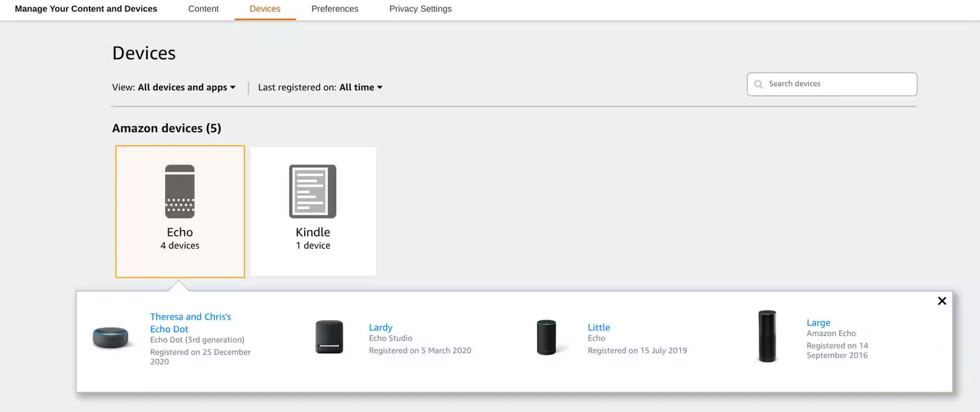Expand the View: All devices and apps dropdown
Image resolution: width=980 pixels, height=412 pixels.
click(x=174, y=87)
